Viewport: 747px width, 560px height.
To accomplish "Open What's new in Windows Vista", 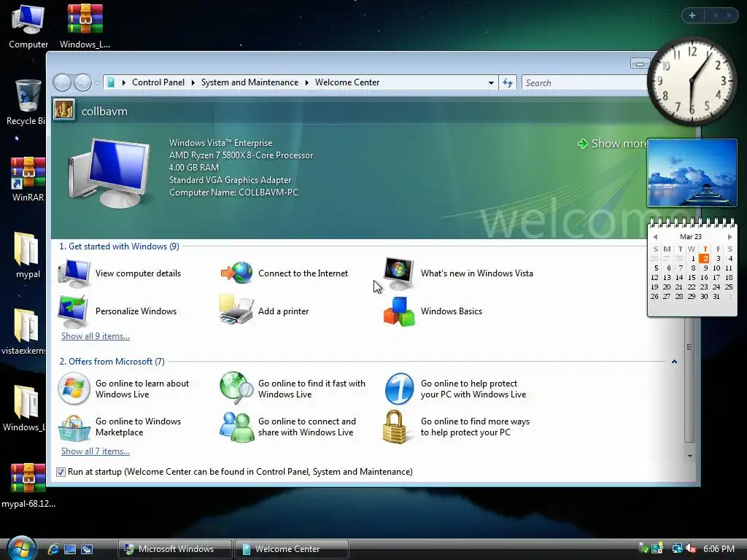I will [459, 273].
